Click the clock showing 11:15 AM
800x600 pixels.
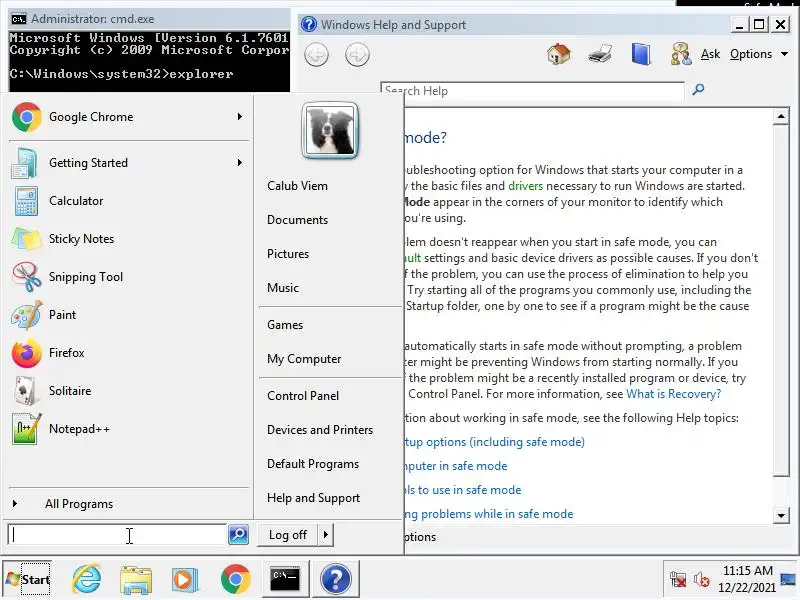coord(747,571)
